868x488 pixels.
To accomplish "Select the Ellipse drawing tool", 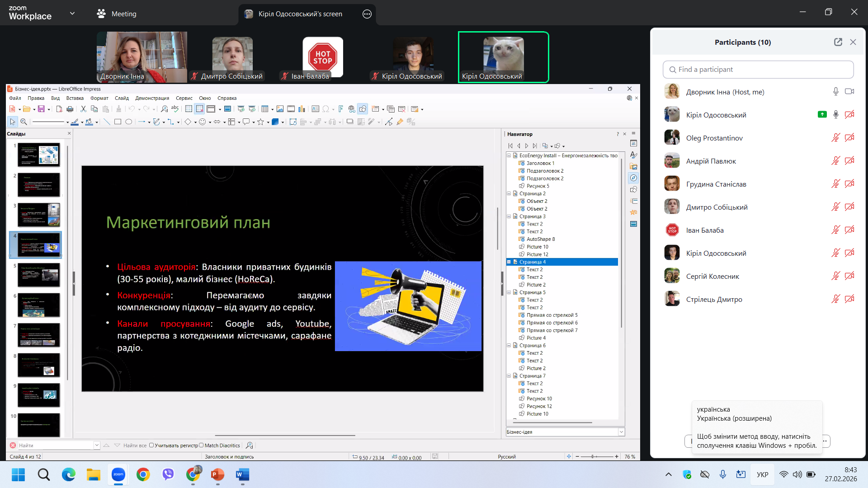I will coord(129,122).
